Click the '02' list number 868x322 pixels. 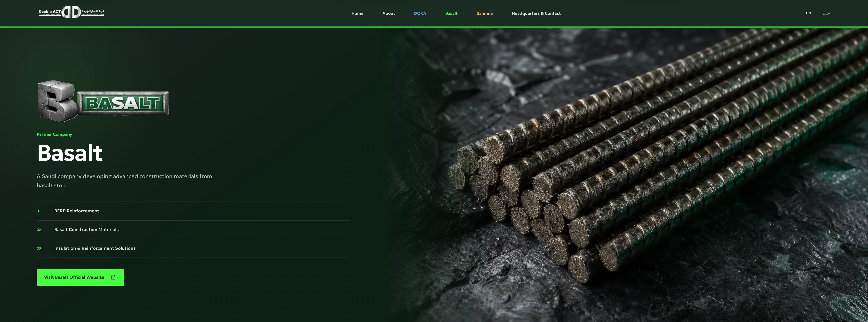tap(39, 230)
